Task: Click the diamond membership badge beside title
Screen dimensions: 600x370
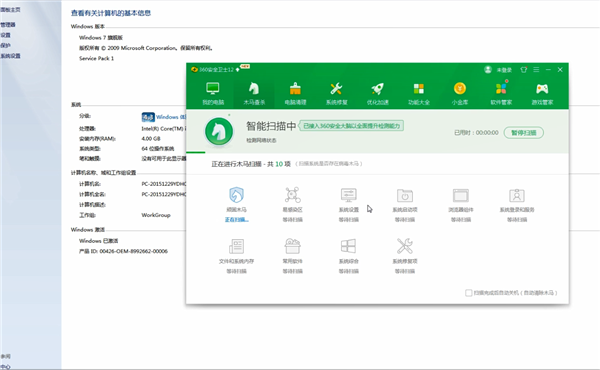Action: pyautogui.click(x=238, y=70)
